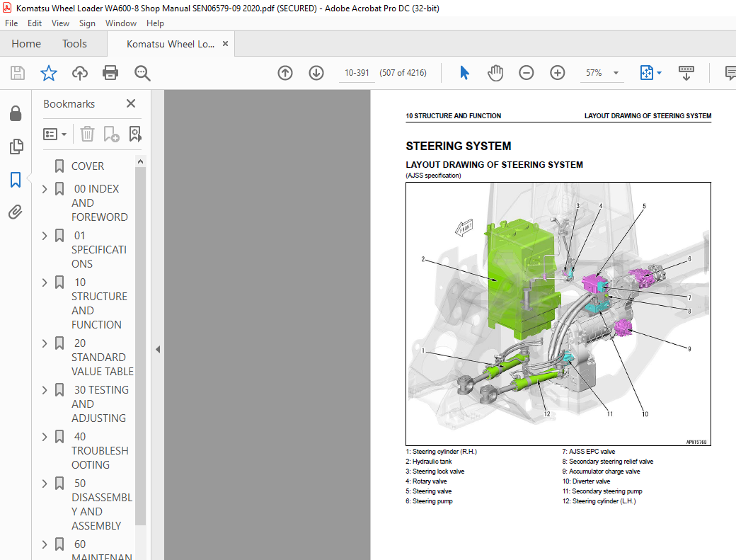Open the zoom percentage dropdown
The width and height of the screenshot is (736, 560).
point(616,73)
